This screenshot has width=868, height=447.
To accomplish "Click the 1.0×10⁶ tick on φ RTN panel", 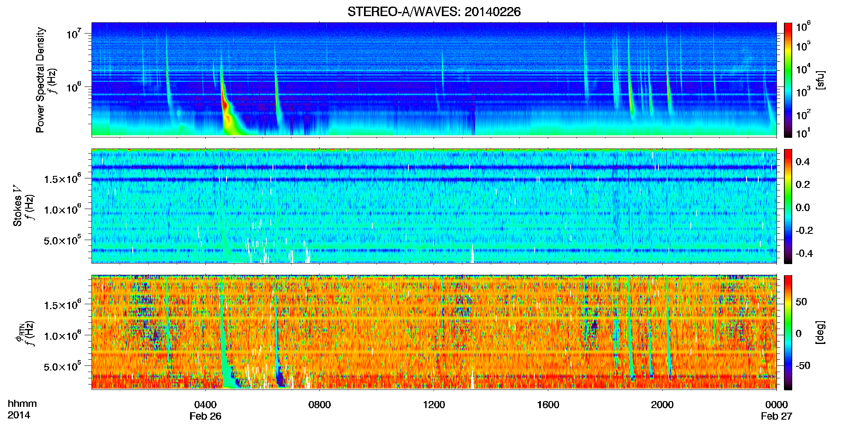I will point(63,335).
